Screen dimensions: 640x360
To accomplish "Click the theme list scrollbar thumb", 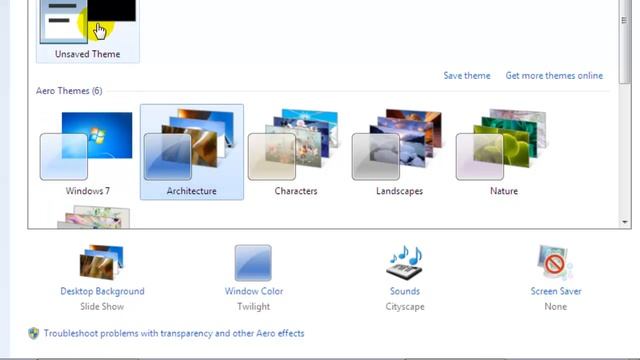I will [624, 41].
